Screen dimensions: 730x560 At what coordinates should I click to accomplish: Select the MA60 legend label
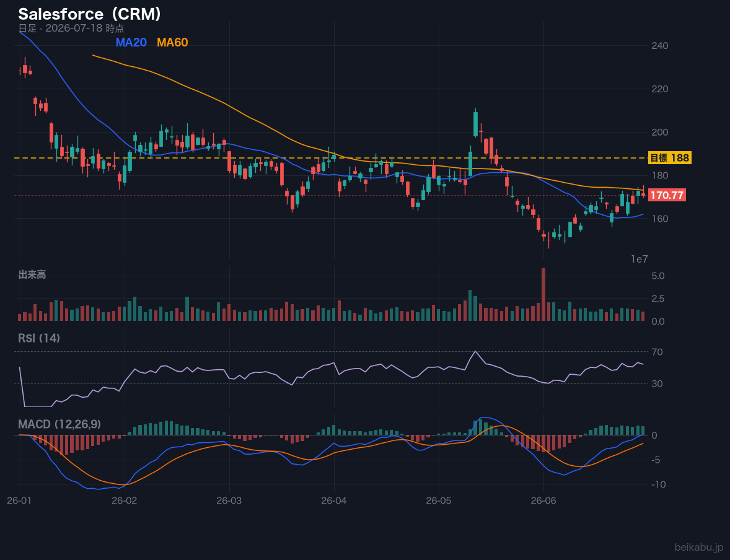point(172,42)
